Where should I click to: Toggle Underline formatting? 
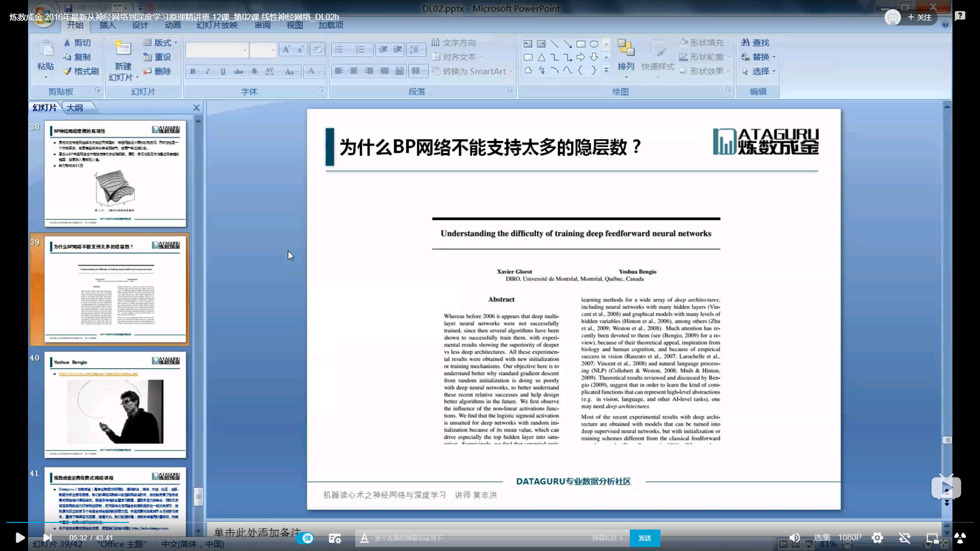pyautogui.click(x=223, y=71)
